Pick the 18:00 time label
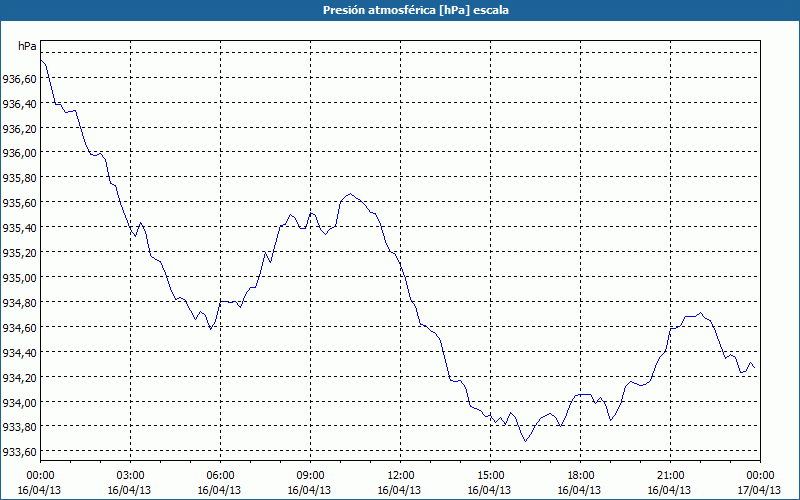This screenshot has width=800, height=500. (x=580, y=476)
